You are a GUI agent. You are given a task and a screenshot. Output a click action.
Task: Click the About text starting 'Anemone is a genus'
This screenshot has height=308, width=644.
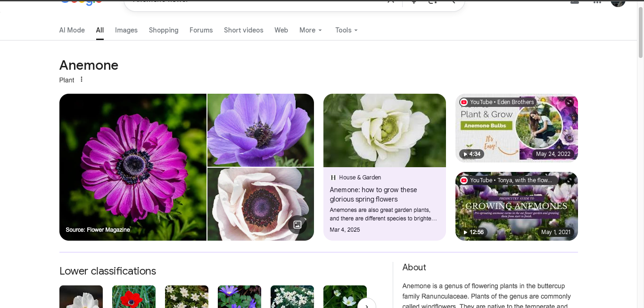[x=487, y=296]
